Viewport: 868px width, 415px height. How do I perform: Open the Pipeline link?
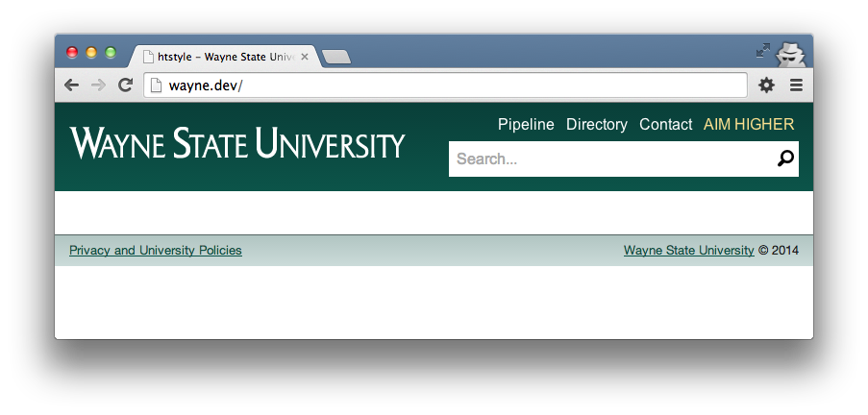526,125
